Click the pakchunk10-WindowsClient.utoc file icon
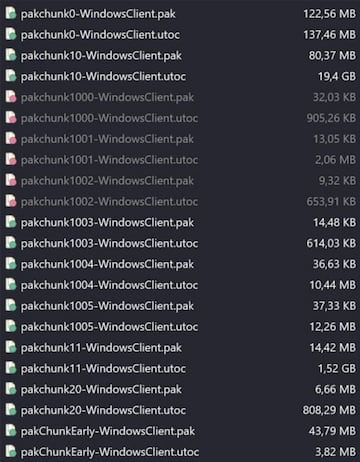Viewport: 360px width, 462px height. 11,76
